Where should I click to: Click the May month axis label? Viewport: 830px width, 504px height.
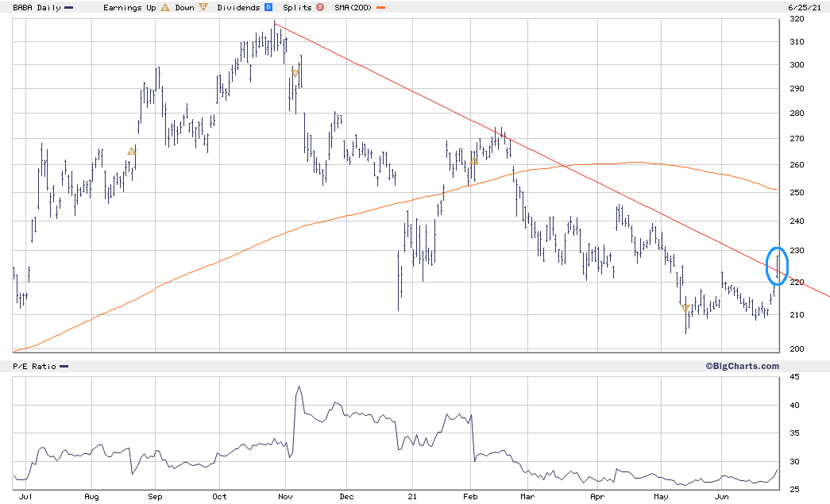pos(661,497)
